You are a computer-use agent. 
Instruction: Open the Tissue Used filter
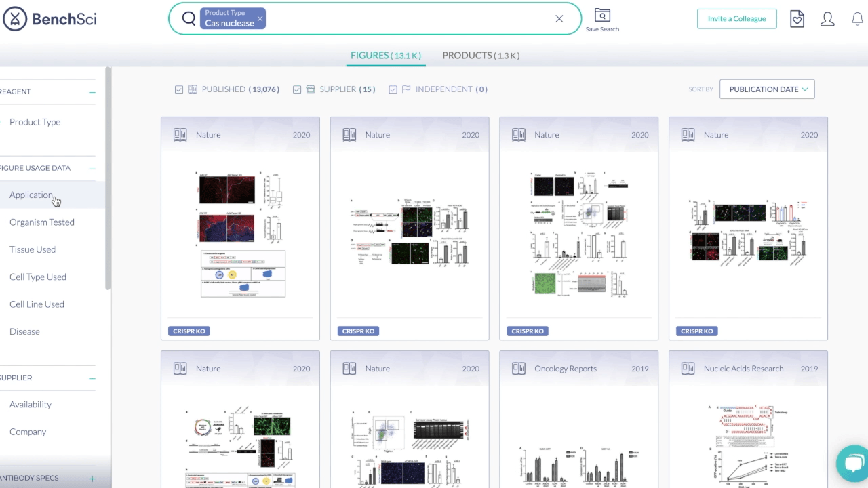click(x=33, y=249)
